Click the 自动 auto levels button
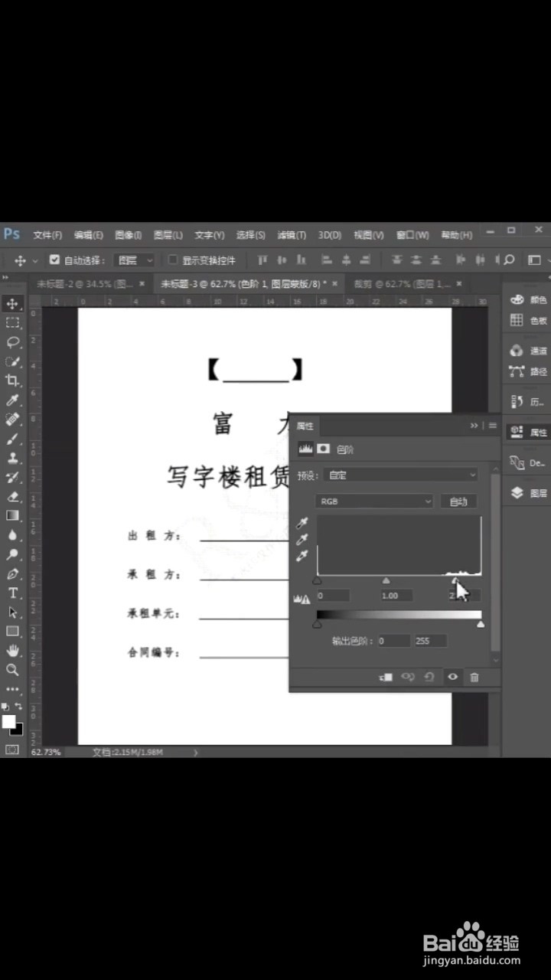This screenshot has width=551, height=980. pos(458,501)
